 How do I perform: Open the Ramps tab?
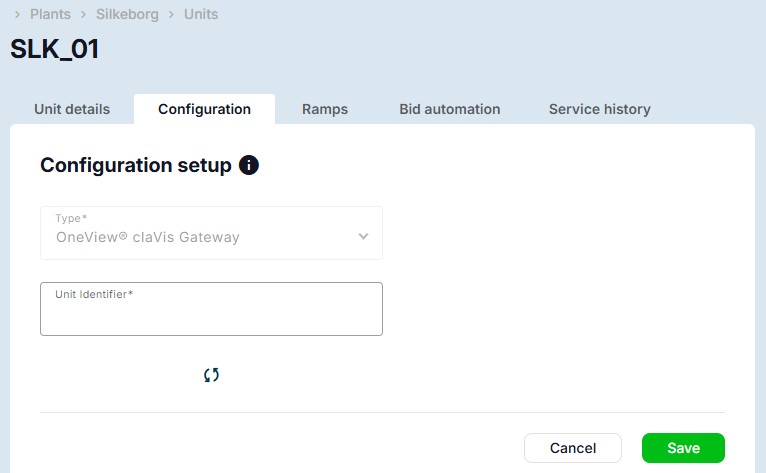click(x=325, y=109)
